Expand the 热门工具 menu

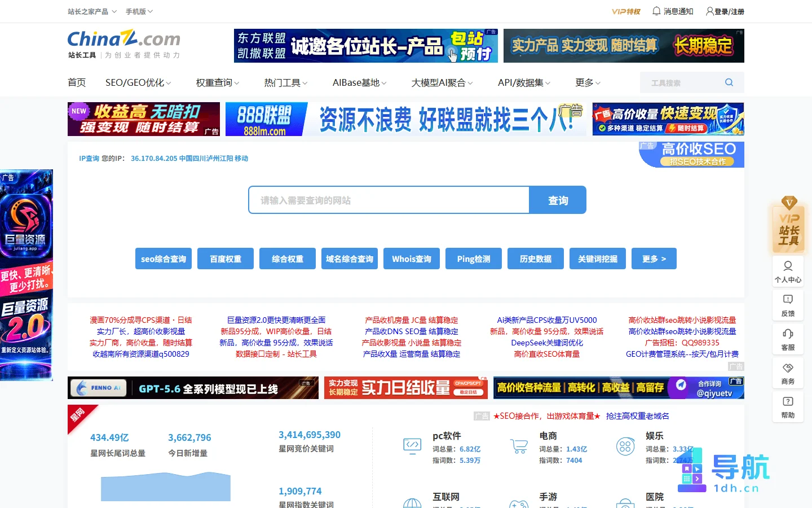point(286,82)
